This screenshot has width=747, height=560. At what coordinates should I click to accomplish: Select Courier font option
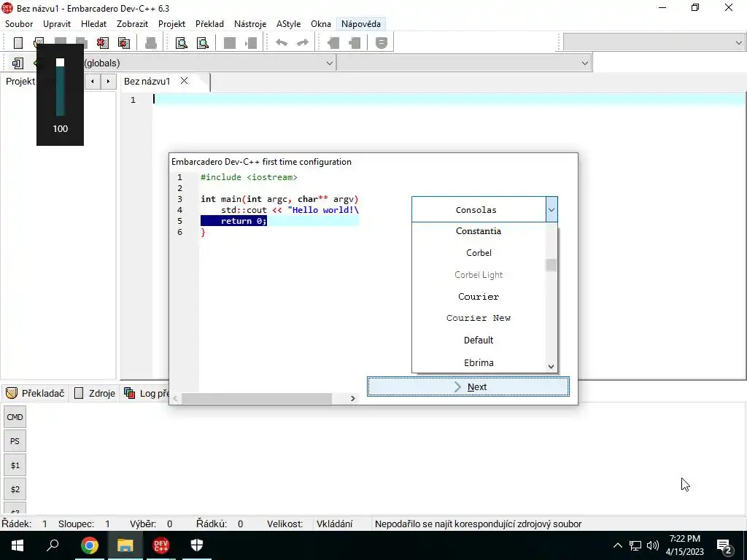click(x=479, y=297)
